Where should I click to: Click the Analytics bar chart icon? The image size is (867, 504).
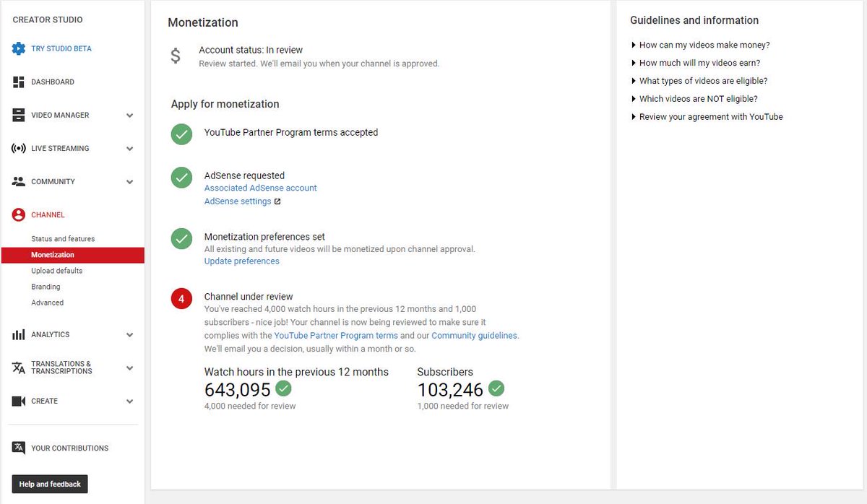tap(19, 335)
